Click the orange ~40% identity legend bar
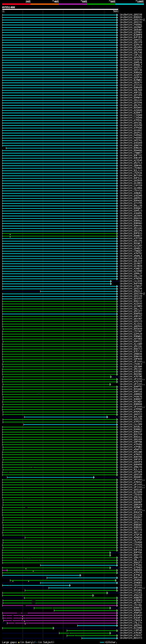This screenshot has width=146, height=644. [x=45, y=4]
